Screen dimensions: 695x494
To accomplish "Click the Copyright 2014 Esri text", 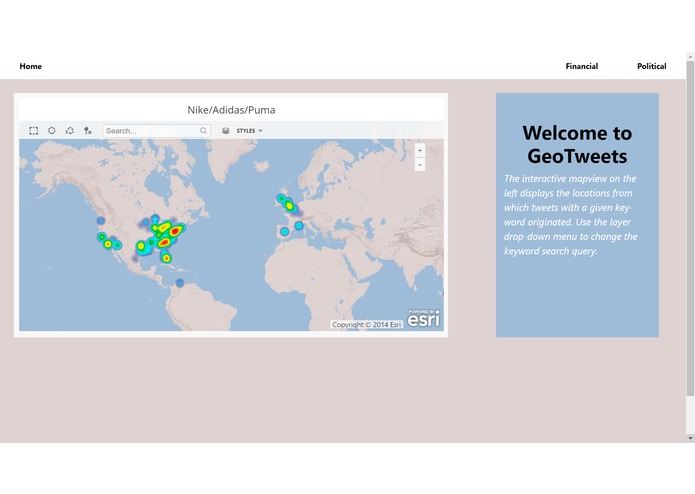I will pyautogui.click(x=367, y=325).
